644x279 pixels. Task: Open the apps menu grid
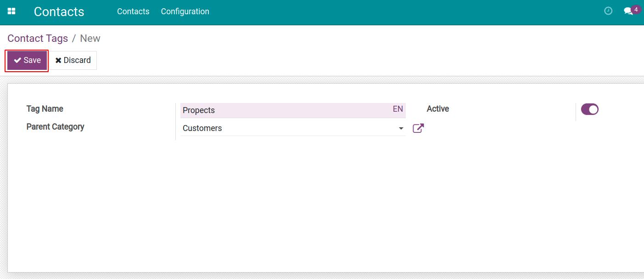coord(12,10)
